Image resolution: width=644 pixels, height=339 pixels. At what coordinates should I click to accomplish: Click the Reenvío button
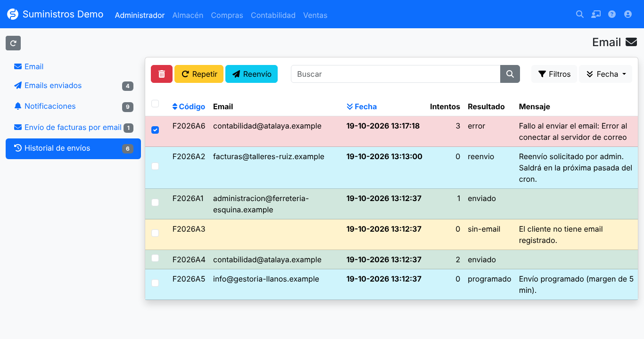(x=251, y=74)
